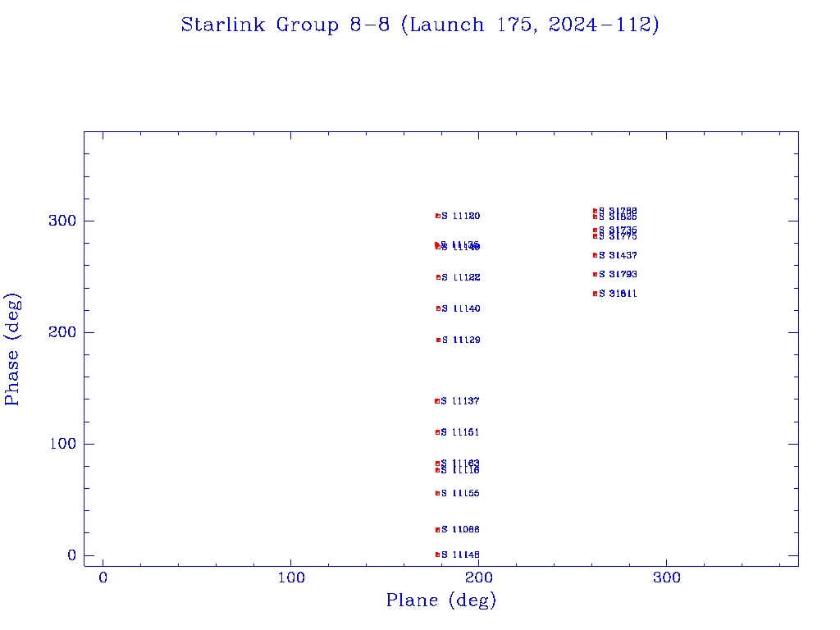This screenshot has width=840, height=630.
Task: Click the 'Phase (deg)' y-axis label
Action: tap(12, 349)
